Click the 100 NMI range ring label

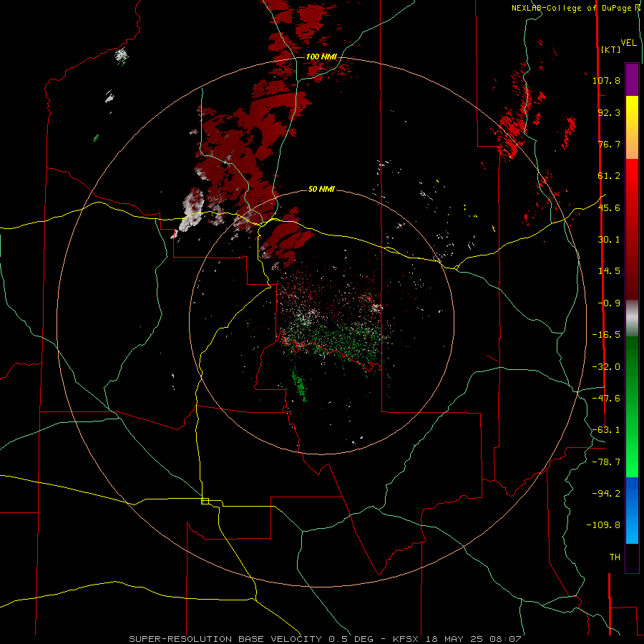[321, 57]
